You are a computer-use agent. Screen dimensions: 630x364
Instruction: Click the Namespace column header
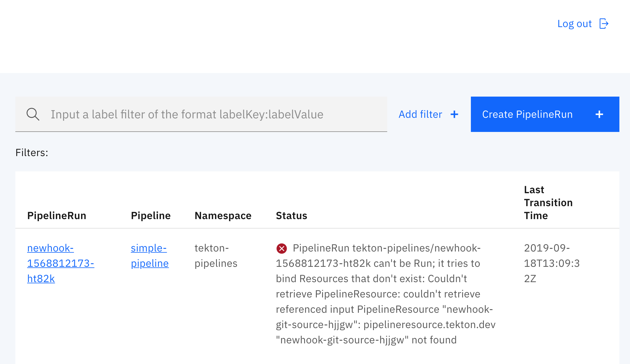click(223, 215)
